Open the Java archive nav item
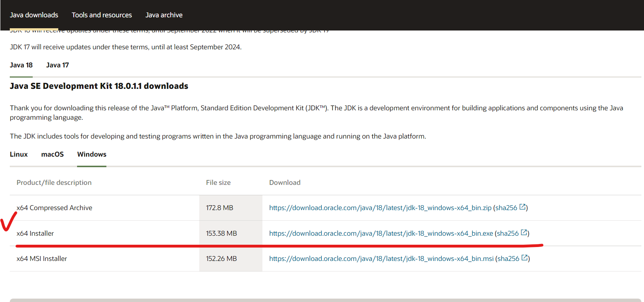 click(164, 15)
